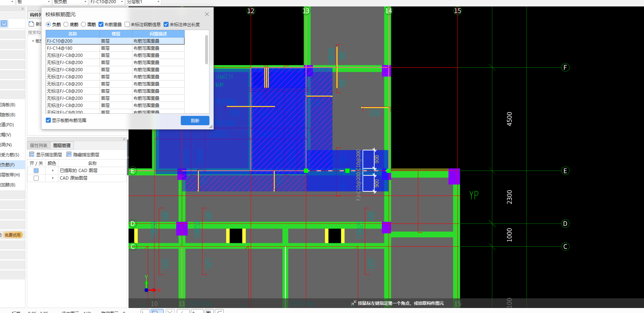The height and width of the screenshot is (313, 644).
Task: Click the 4500 dimension text
Action: 509,119
